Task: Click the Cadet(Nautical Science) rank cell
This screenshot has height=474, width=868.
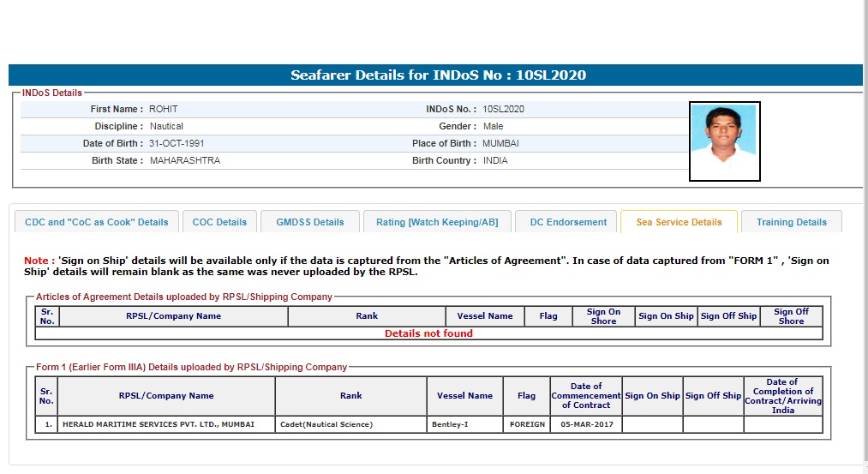Action: (350, 424)
